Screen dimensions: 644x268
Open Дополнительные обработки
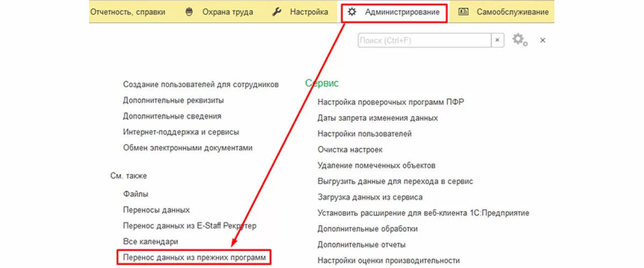click(368, 229)
